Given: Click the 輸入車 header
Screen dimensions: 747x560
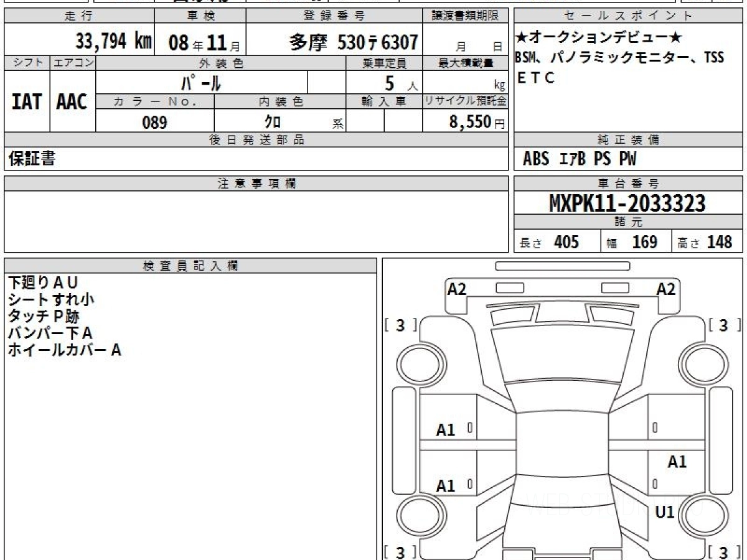Looking at the screenshot, I should 384,101.
